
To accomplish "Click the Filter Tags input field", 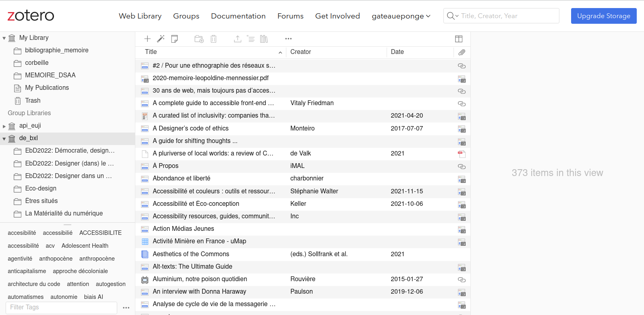I will pyautogui.click(x=62, y=307).
